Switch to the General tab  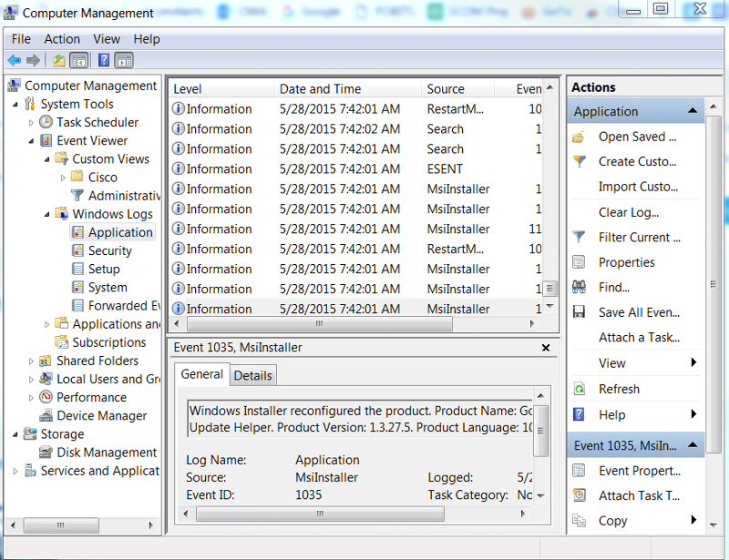202,374
